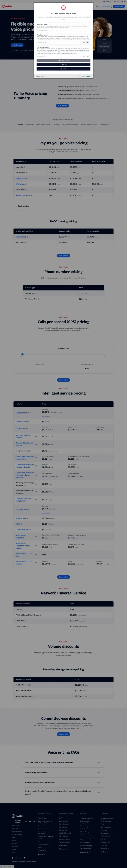This screenshot has height=868, width=127.
Task: Click Accept All in cookie dialog
Action: [63, 65]
